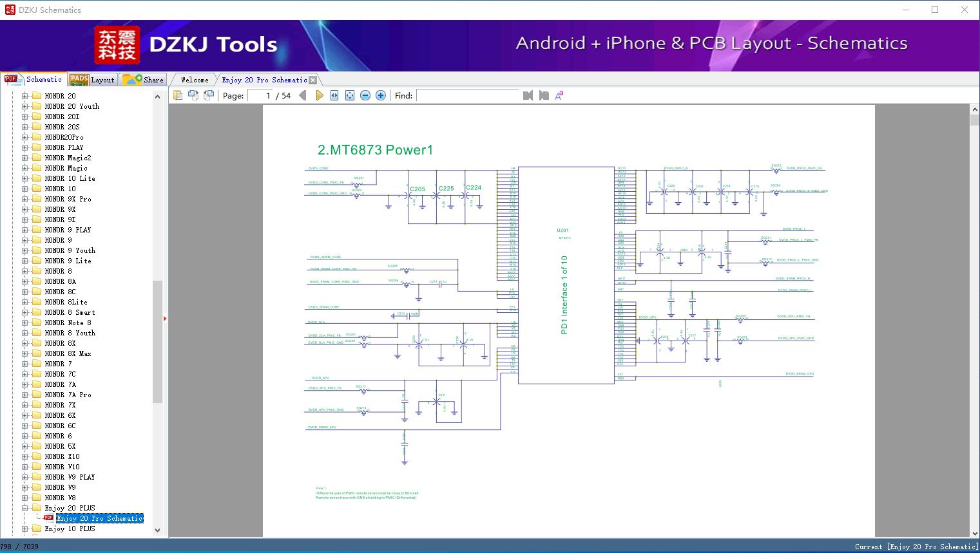The height and width of the screenshot is (553, 980).
Task: Find next search result icon
Action: pyautogui.click(x=544, y=95)
